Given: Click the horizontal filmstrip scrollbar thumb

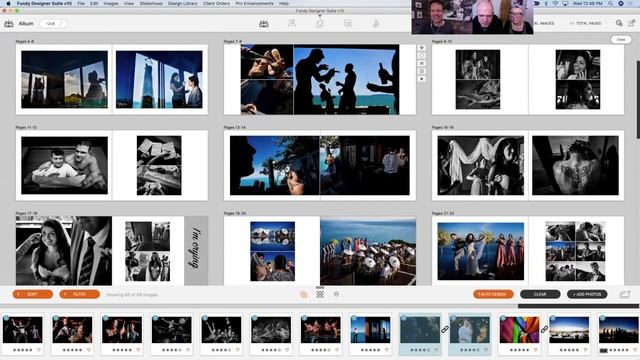Looking at the screenshot, I should pos(578,306).
